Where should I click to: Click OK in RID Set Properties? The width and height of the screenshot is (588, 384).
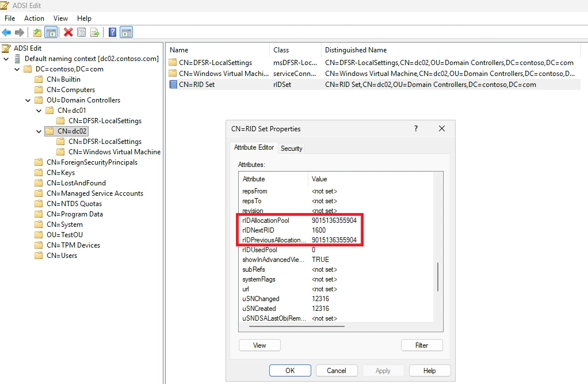(290, 371)
